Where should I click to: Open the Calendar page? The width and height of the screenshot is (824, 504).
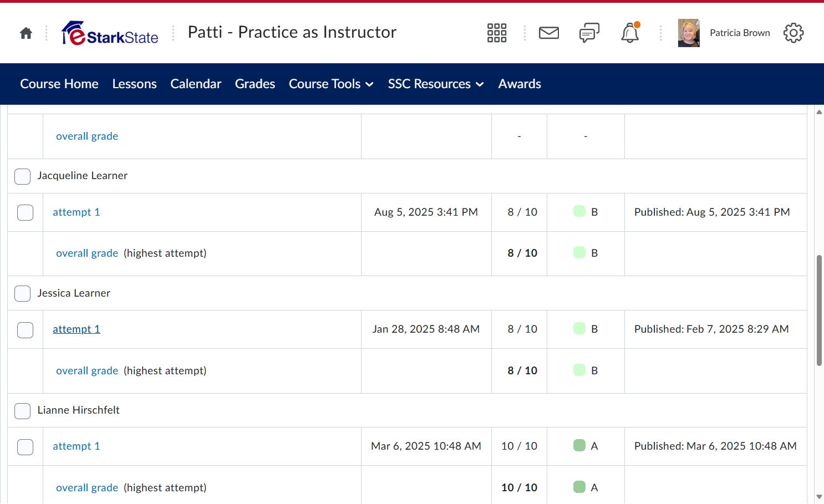pyautogui.click(x=196, y=84)
